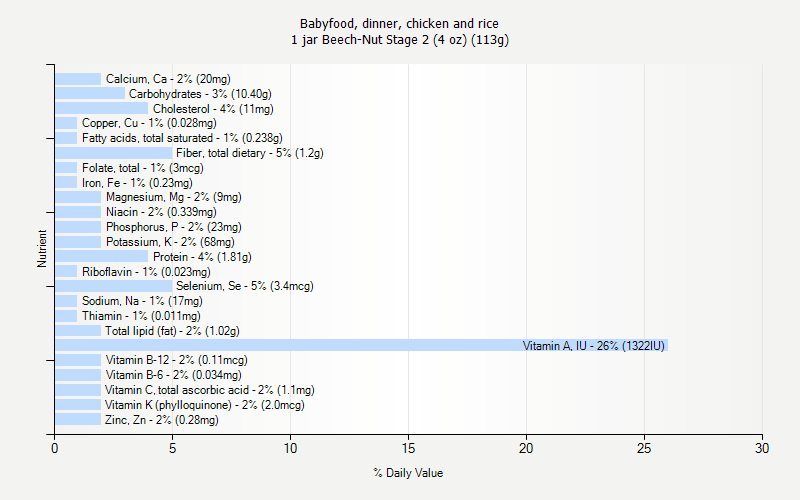Click the Carbohydrates bar in the chart
The height and width of the screenshot is (500, 800).
(x=90, y=94)
